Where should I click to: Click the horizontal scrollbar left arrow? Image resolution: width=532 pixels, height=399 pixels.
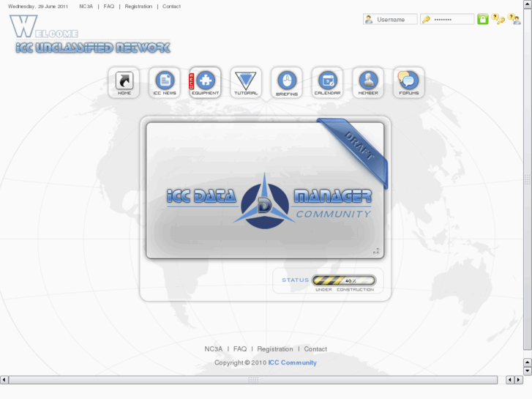coord(4,380)
